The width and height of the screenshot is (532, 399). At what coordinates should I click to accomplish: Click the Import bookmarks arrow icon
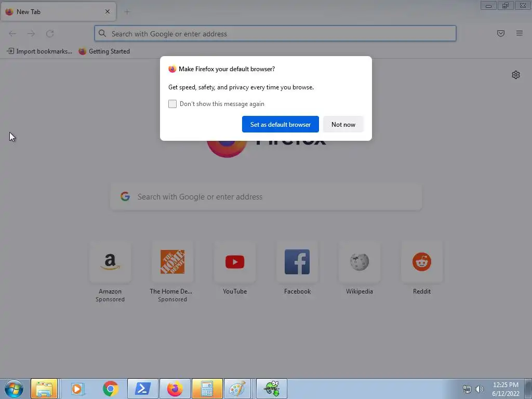click(x=10, y=51)
